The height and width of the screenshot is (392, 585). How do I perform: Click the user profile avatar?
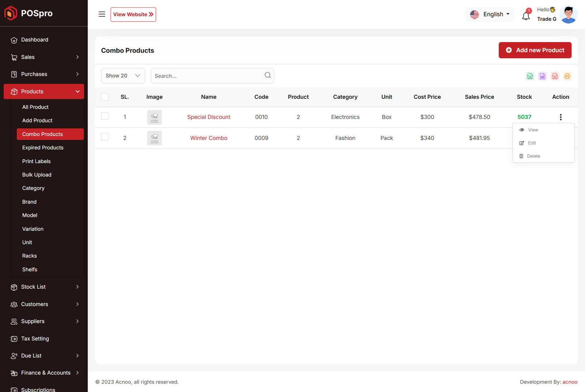[x=568, y=15]
